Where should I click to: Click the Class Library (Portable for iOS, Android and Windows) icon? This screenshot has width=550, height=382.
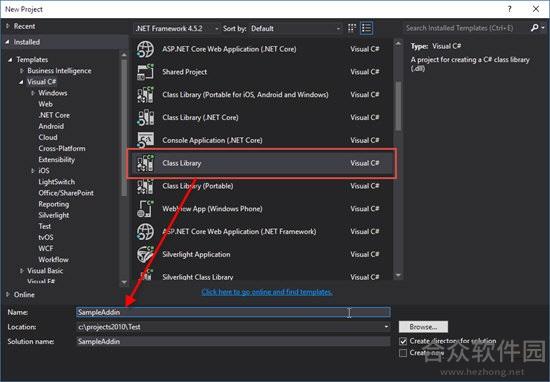[x=145, y=95]
